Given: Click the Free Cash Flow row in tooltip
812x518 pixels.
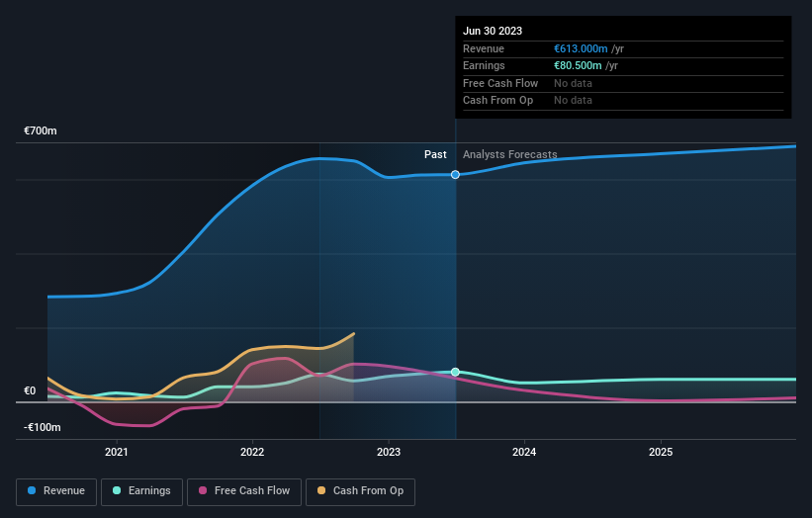Looking at the screenshot, I should [x=623, y=83].
